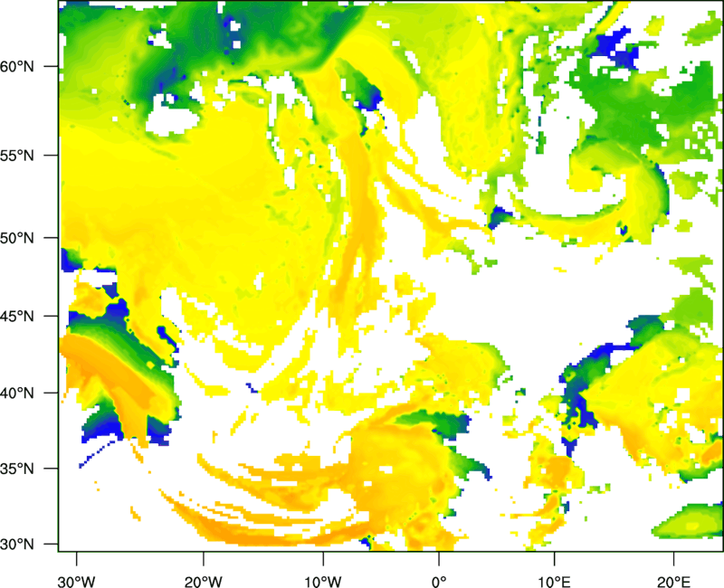Click the 20°W longitude label
This screenshot has width=724, height=588.
(204, 582)
